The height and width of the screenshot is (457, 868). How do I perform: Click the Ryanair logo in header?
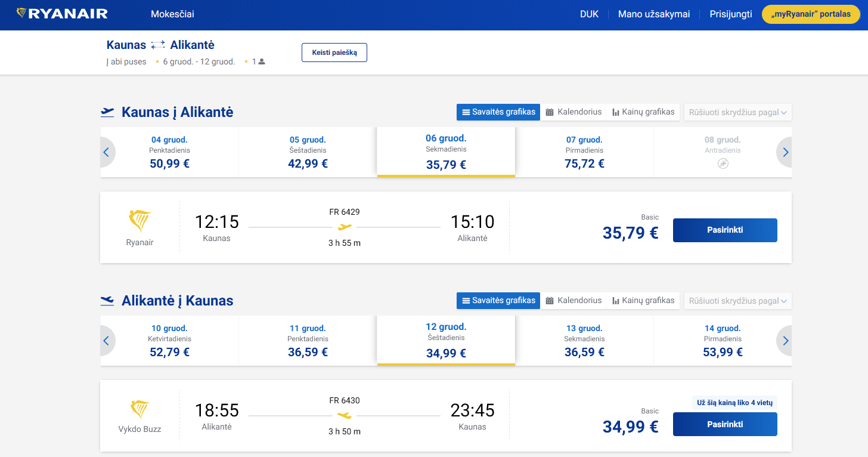(x=62, y=14)
